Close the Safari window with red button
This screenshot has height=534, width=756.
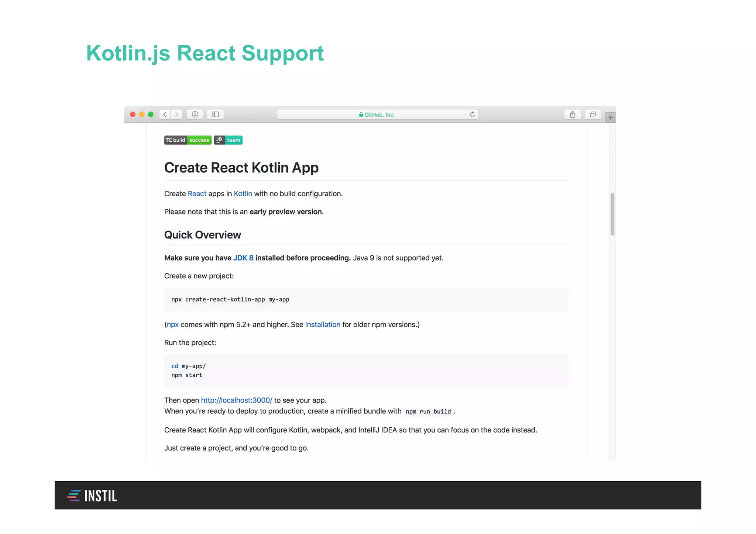[133, 114]
